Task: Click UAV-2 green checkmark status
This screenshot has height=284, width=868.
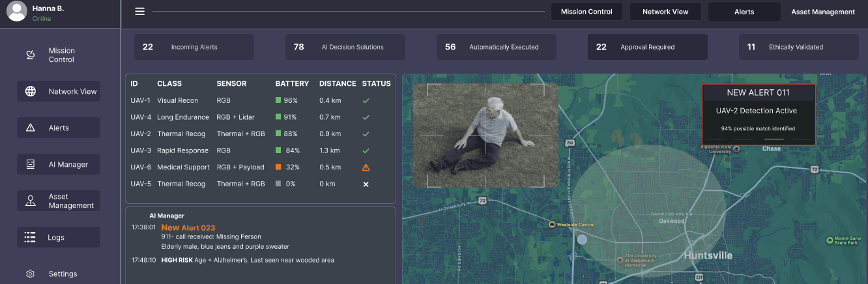Action: [x=366, y=134]
